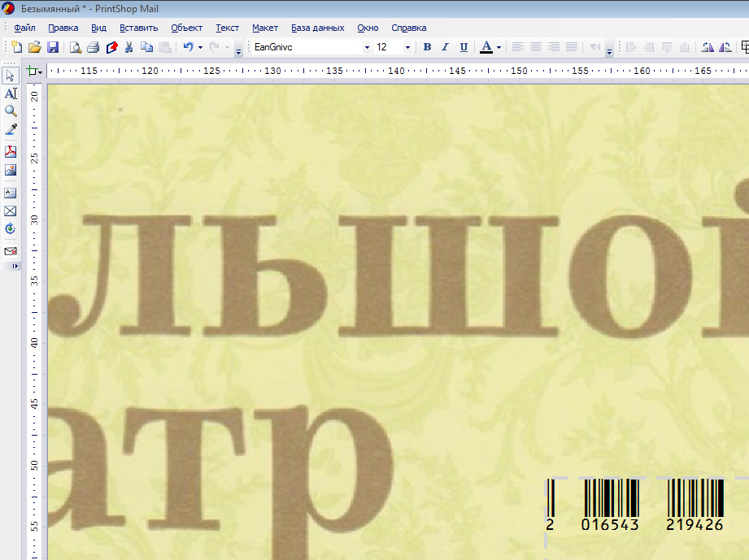Open the Вставить menu
Screen dimensions: 749x560
coord(138,28)
